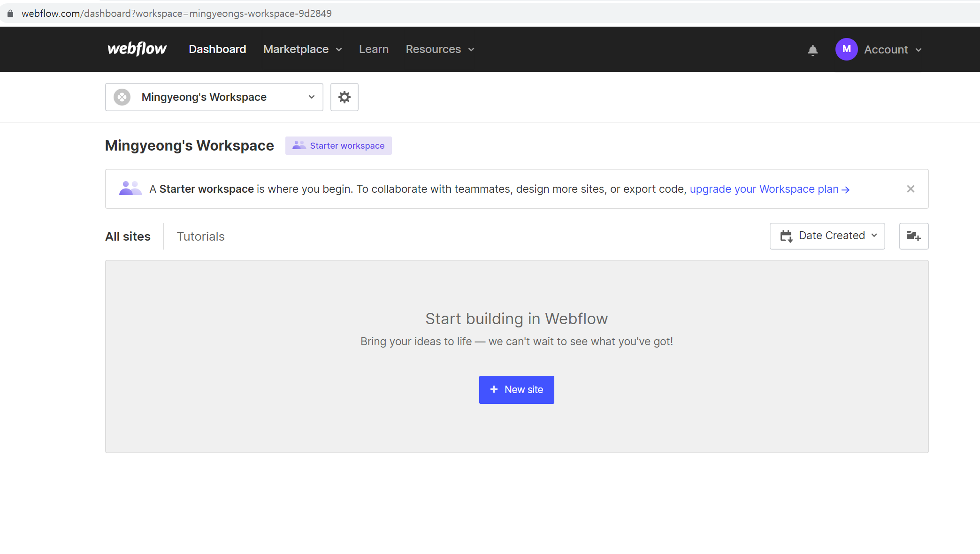Open the Learn page
980x554 pixels.
pyautogui.click(x=374, y=49)
